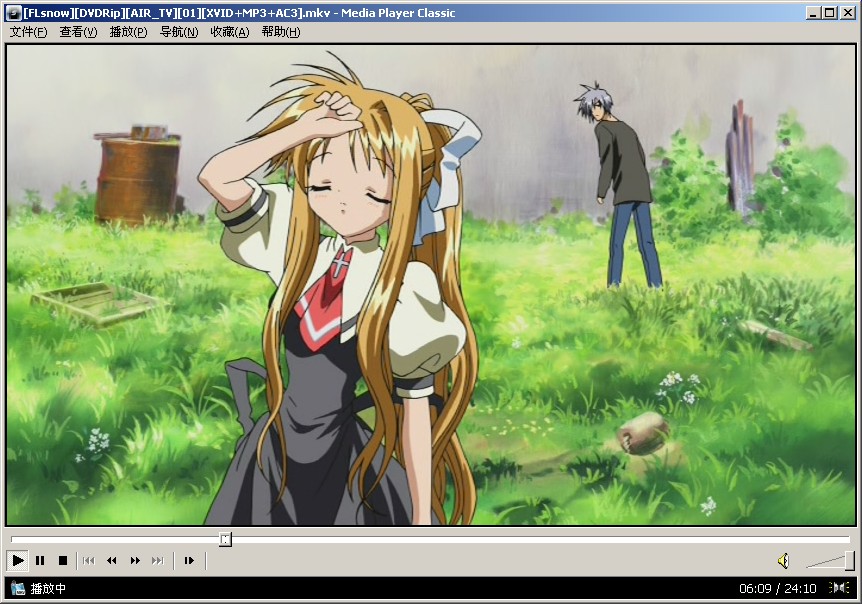Open the 查看(V) menu
The height and width of the screenshot is (604, 862).
78,32
